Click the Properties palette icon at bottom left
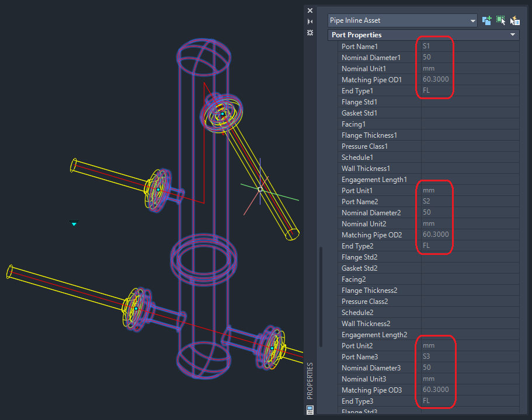 [309, 409]
